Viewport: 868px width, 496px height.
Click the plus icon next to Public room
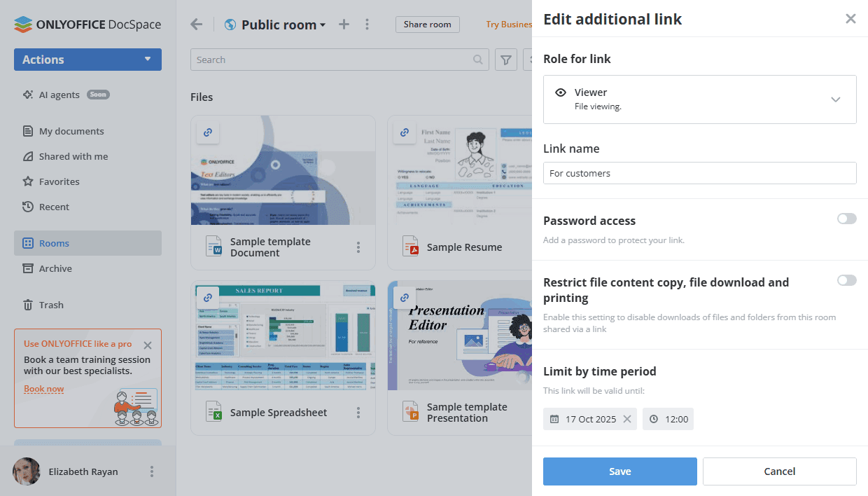click(344, 25)
